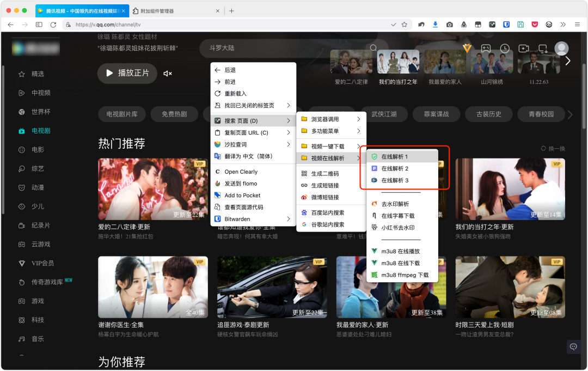The width and height of the screenshot is (588, 371).
Task: Choose 谷歌站内搜索 menu item
Action: [x=331, y=224]
